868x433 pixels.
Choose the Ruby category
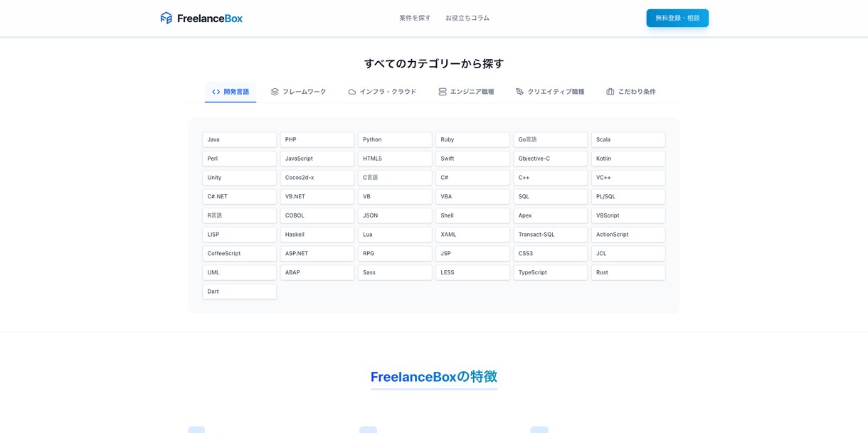473,140
